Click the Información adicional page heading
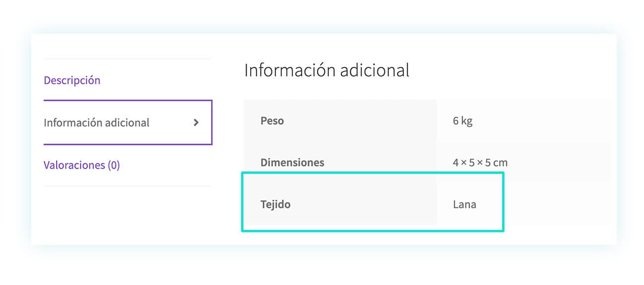Screen dimensions: 644x285 point(327,70)
